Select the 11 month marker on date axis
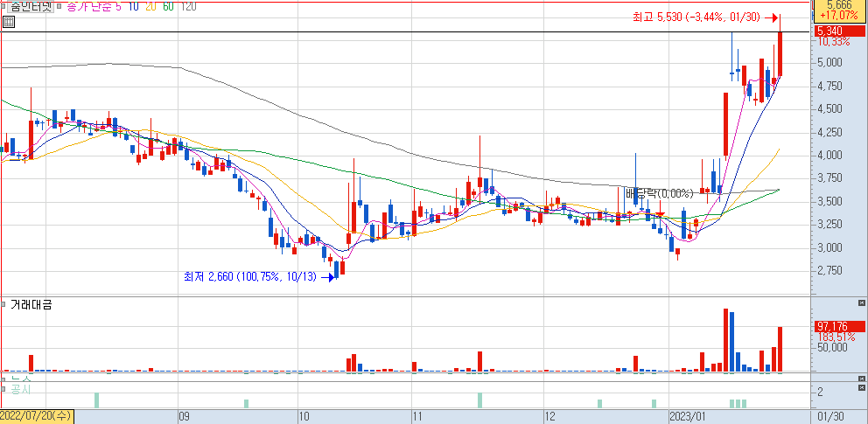 click(418, 416)
